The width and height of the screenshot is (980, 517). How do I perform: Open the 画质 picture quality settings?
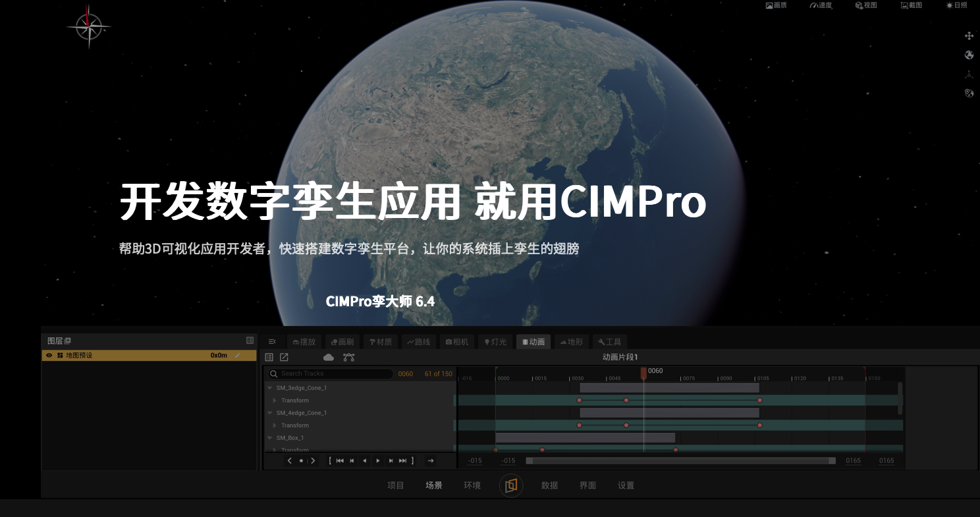tap(776, 5)
